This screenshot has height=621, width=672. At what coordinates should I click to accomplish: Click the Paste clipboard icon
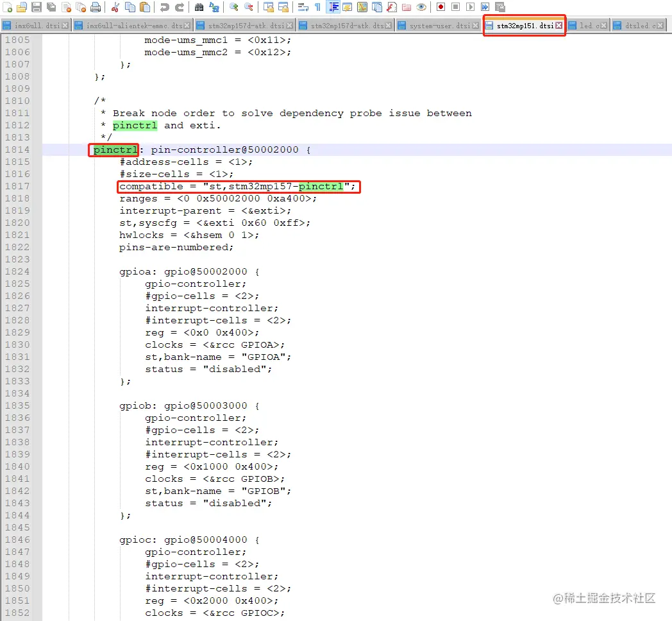[x=146, y=7]
